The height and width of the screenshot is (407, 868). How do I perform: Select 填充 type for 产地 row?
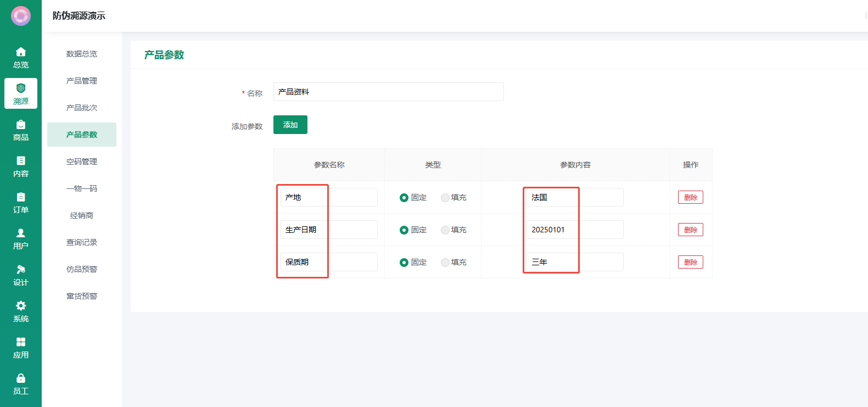point(445,198)
